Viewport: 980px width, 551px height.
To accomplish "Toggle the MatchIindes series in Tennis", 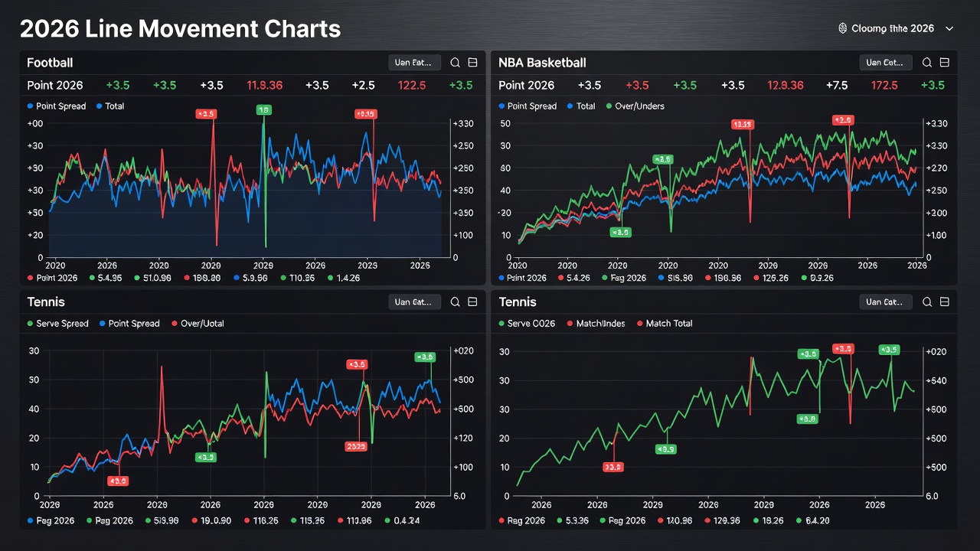I will [x=596, y=324].
